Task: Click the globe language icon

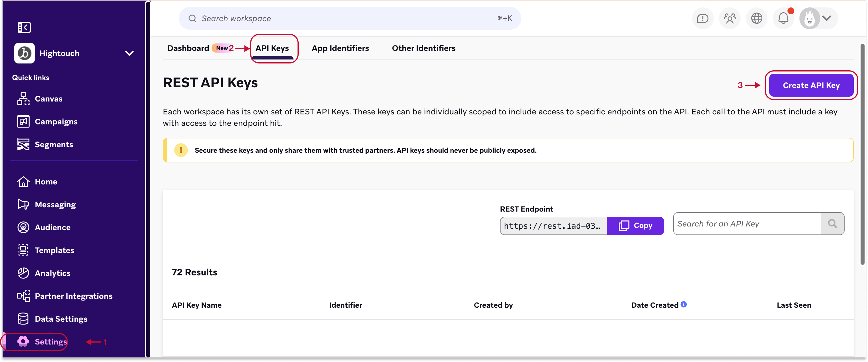Action: [x=756, y=18]
